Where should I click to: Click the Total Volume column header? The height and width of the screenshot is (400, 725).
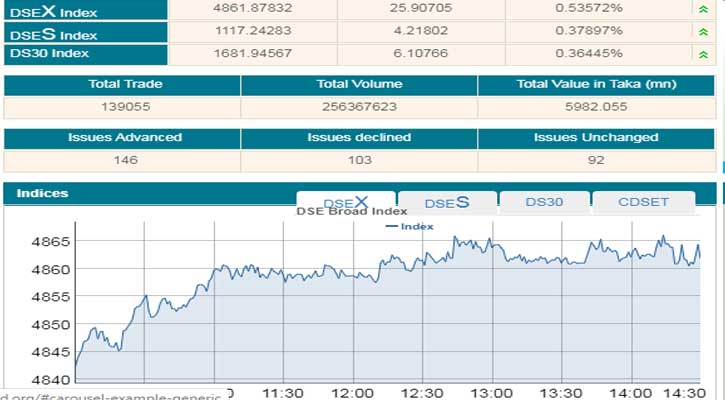(359, 85)
